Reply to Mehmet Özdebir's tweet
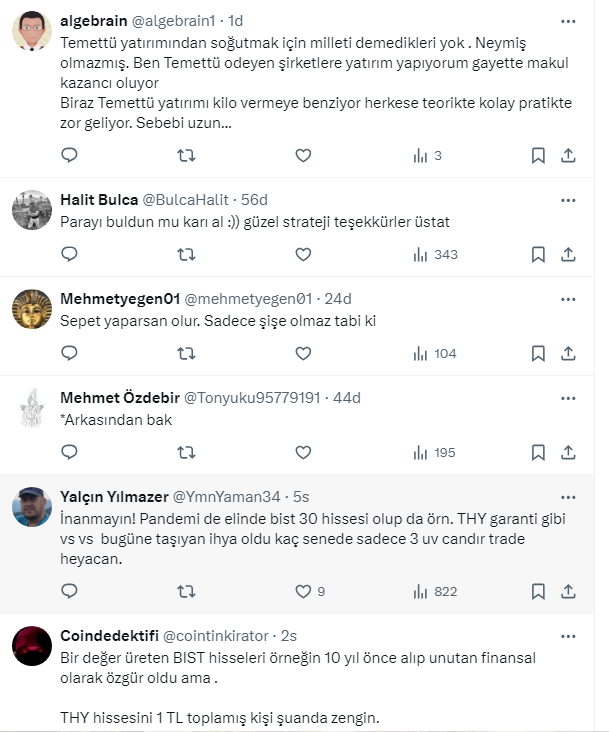The width and height of the screenshot is (609, 732). [69, 452]
